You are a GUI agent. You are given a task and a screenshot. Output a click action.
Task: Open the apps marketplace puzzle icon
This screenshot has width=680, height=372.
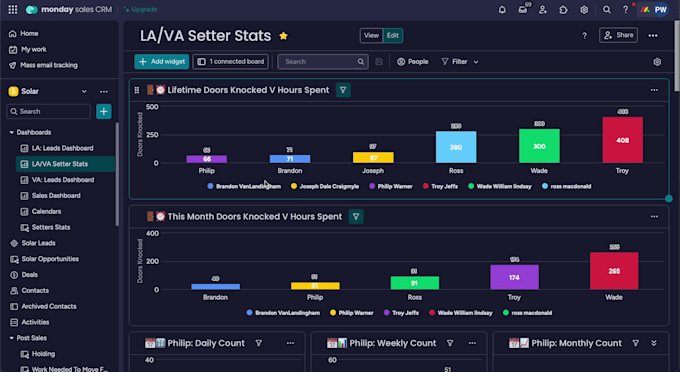point(563,10)
